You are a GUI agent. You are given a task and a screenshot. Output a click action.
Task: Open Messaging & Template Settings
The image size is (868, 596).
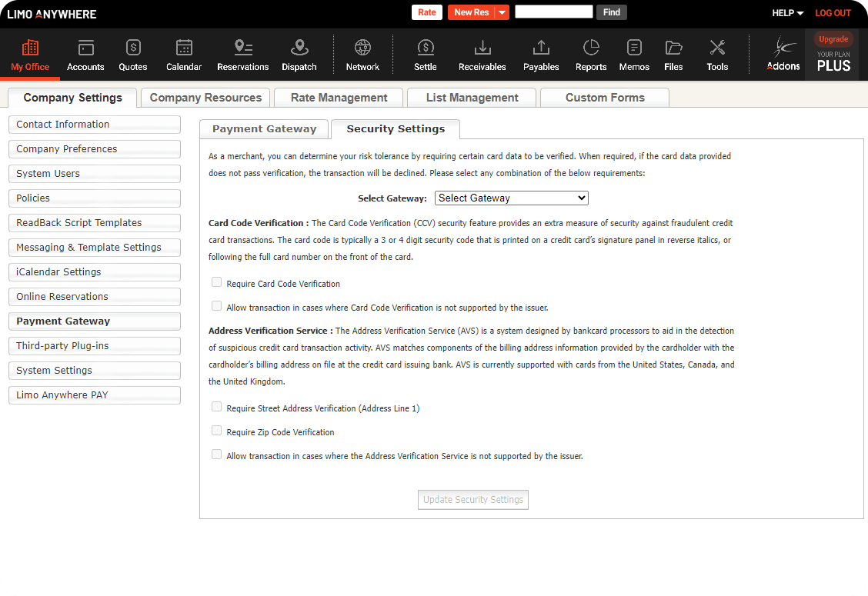tap(95, 248)
